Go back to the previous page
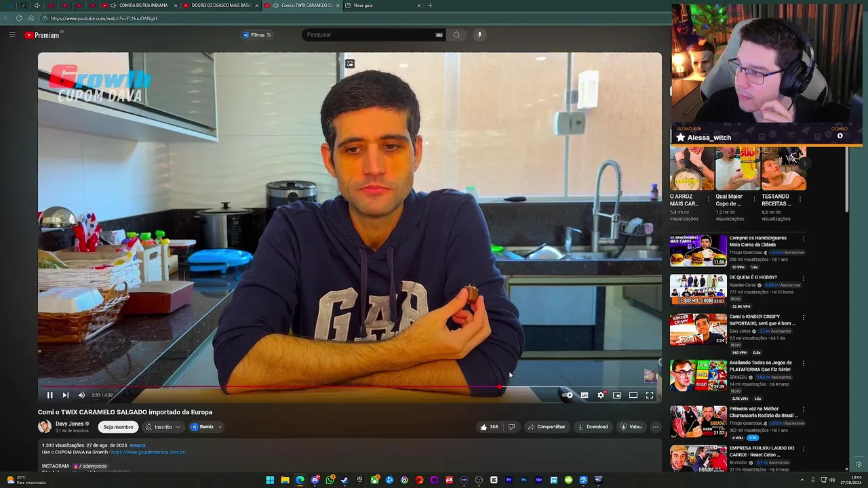Screen dimensions: 868x488 pyautogui.click(x=7, y=18)
